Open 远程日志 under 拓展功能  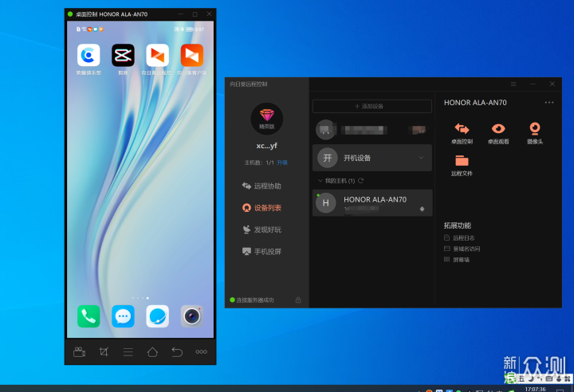(459, 238)
